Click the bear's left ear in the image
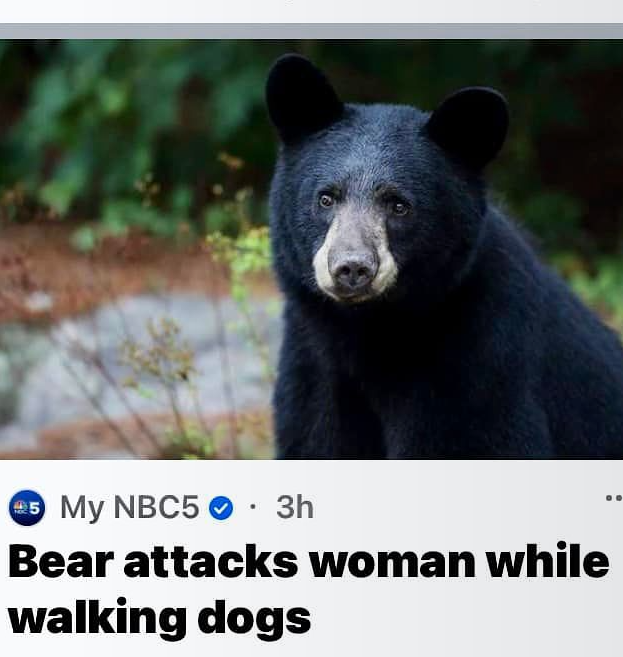The width and height of the screenshot is (623, 657). [301, 97]
